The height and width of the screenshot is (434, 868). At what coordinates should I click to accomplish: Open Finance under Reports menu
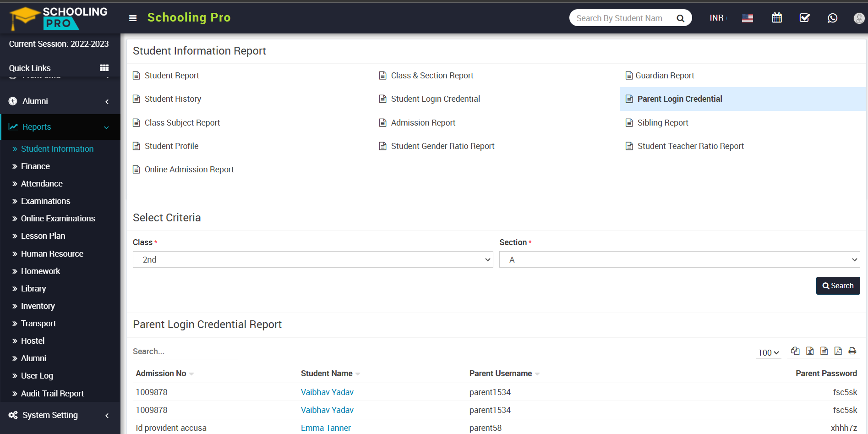[35, 166]
